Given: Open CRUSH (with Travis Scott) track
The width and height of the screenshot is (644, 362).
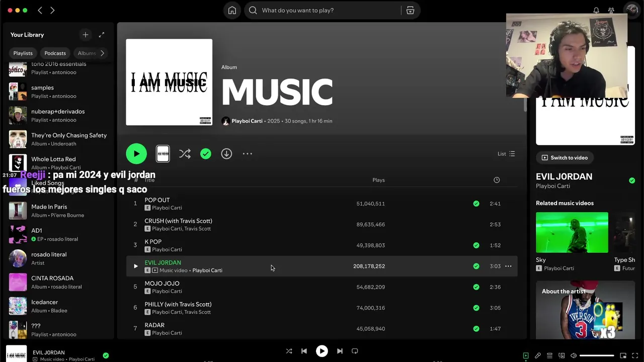Looking at the screenshot, I should [178, 221].
